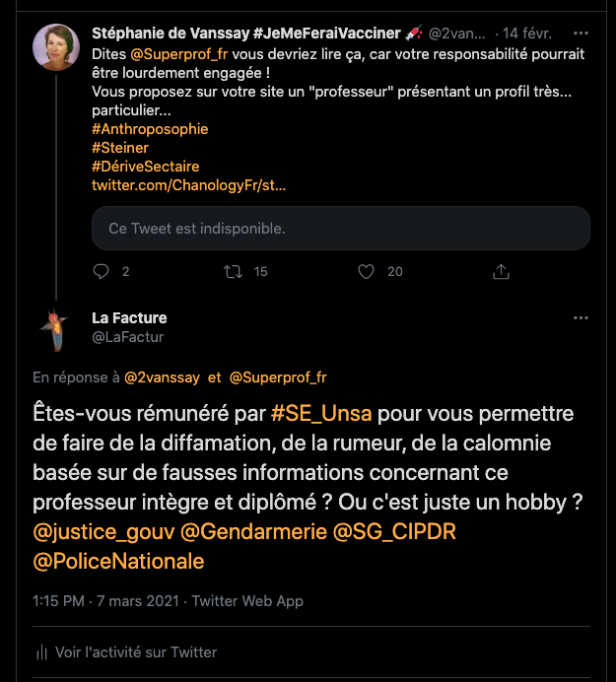Viewport: 616px width, 682px height.
Task: Click the reply icon under the first tweet
Action: click(x=101, y=271)
